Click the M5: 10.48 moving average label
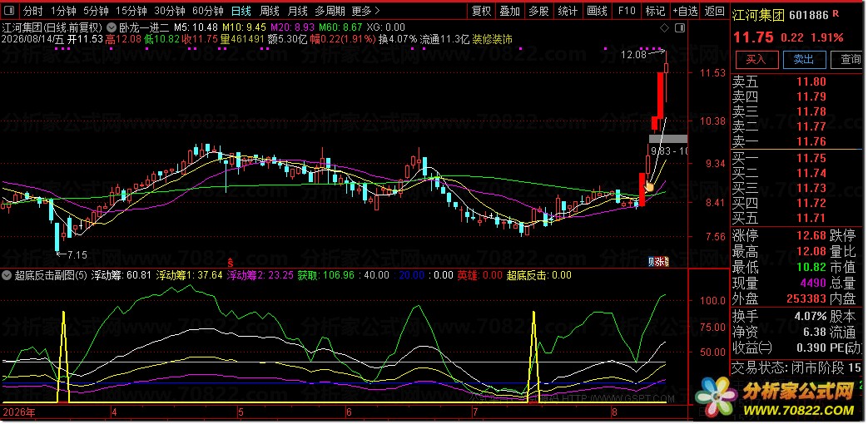Image resolution: width=868 pixels, height=424 pixels. pos(196,27)
